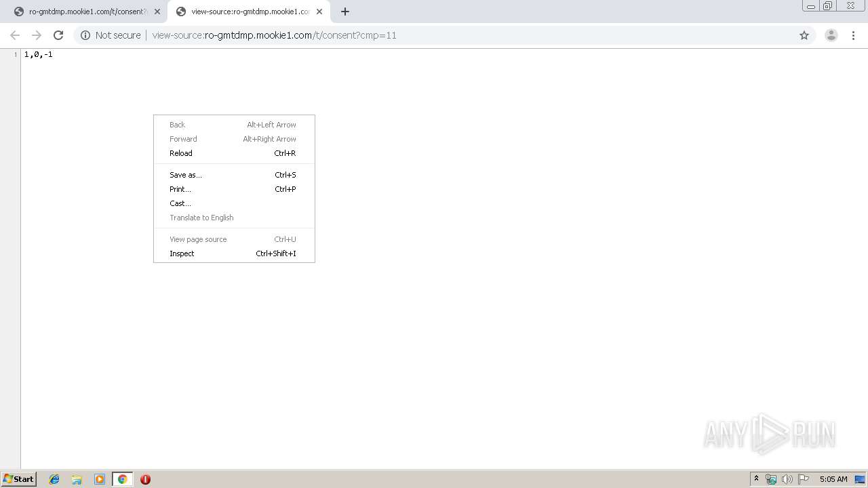This screenshot has width=868, height=488.
Task: Minimize the Chrome window
Action: click(x=810, y=6)
